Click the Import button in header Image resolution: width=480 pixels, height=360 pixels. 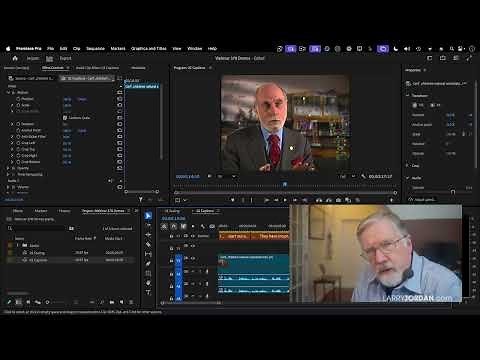pyautogui.click(x=33, y=58)
